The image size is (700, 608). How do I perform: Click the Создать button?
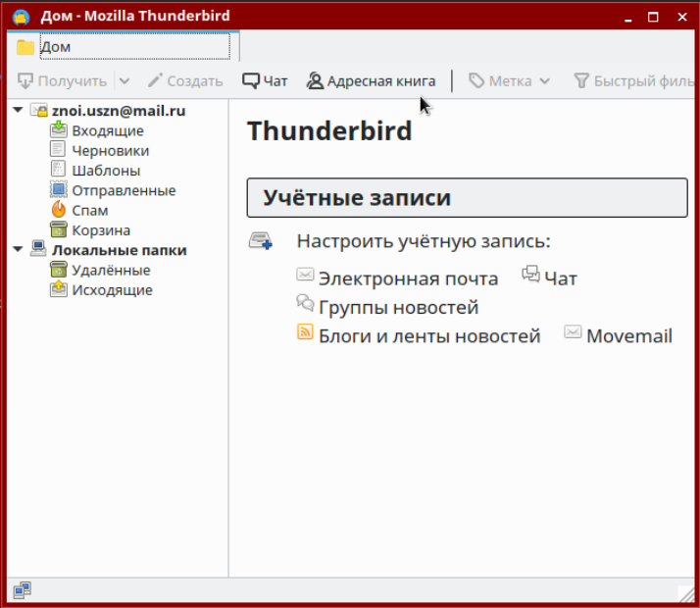coord(185,80)
